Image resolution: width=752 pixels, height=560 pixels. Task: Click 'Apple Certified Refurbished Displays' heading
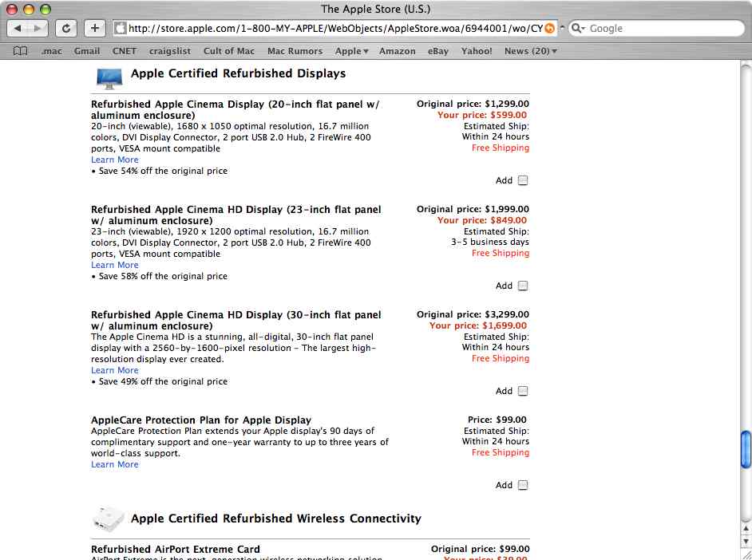[x=239, y=73]
